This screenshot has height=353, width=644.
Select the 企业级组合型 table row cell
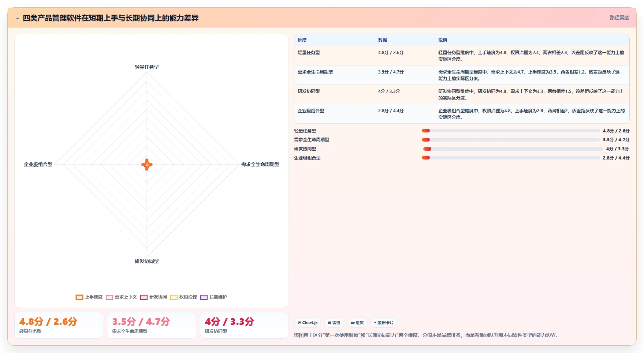[x=311, y=111]
